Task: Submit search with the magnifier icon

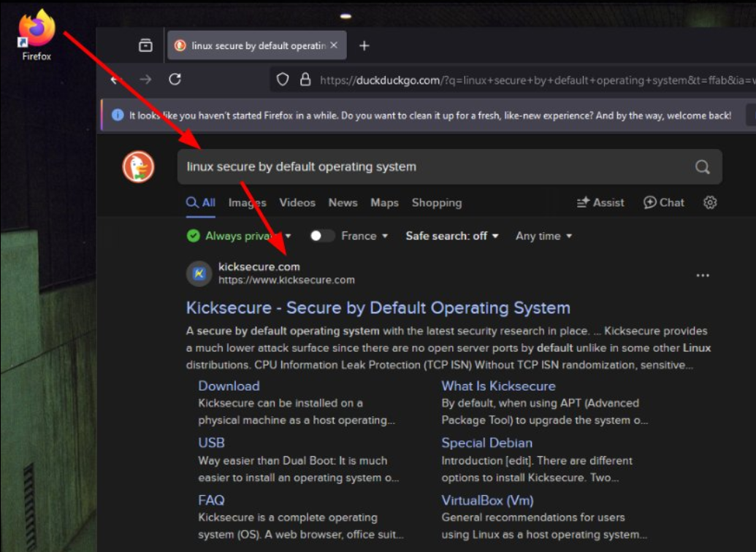Action: 703,166
